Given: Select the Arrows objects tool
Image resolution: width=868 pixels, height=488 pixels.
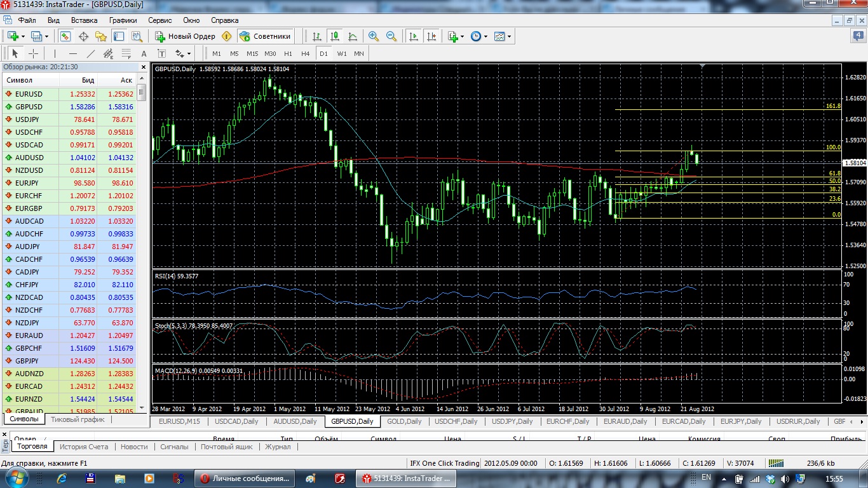Looking at the screenshot, I should point(179,53).
